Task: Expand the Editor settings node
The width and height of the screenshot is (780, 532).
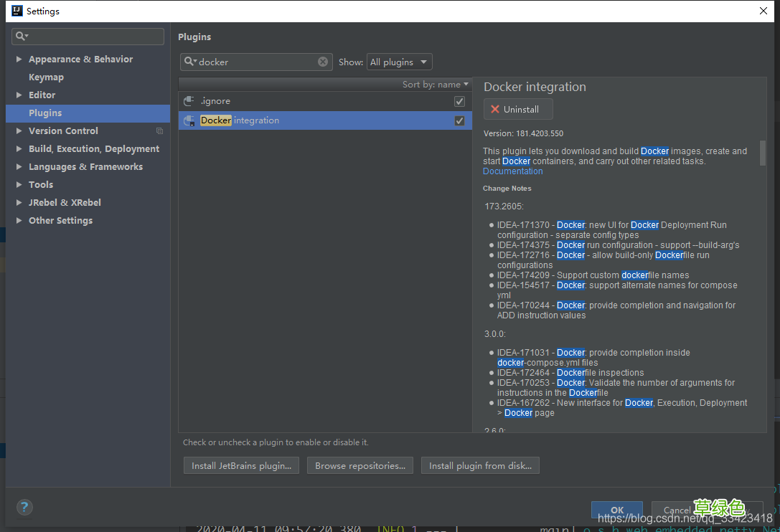Action: [x=19, y=95]
